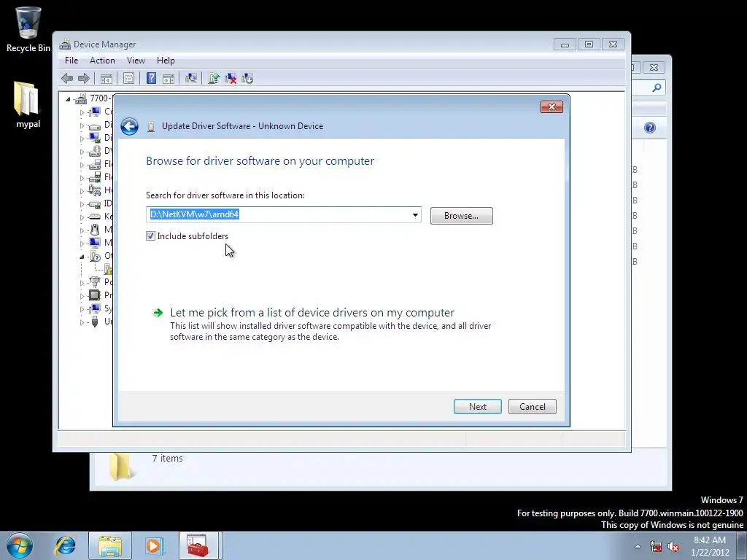Open the Action menu in Device Manager
Image resolution: width=747 pixels, height=560 pixels.
(x=102, y=61)
